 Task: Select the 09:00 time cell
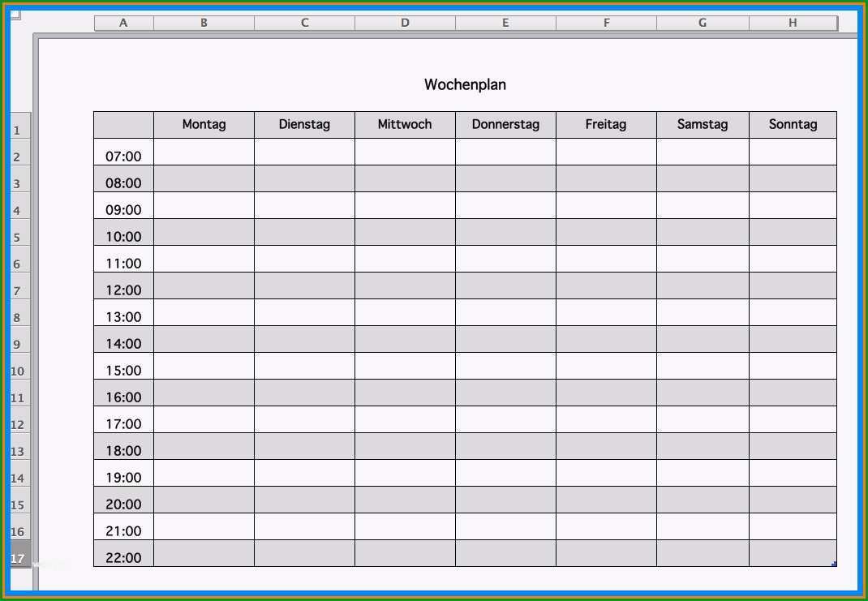point(123,205)
